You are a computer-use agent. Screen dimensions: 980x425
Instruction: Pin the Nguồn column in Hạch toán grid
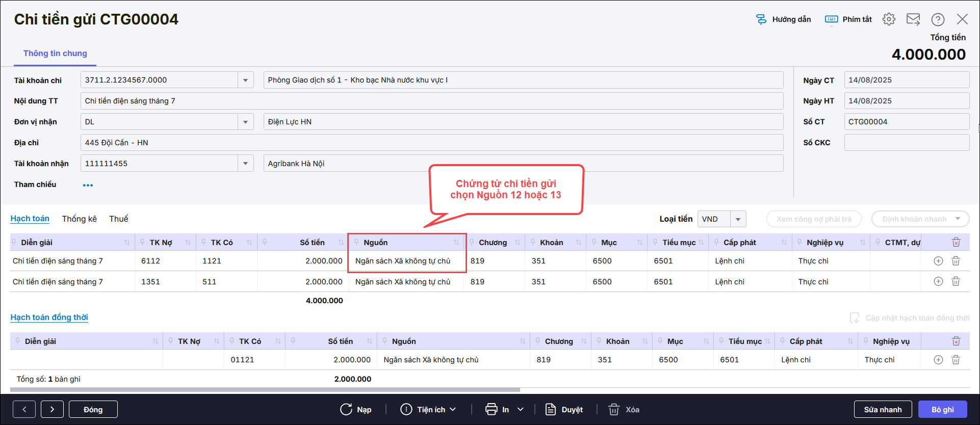(357, 242)
